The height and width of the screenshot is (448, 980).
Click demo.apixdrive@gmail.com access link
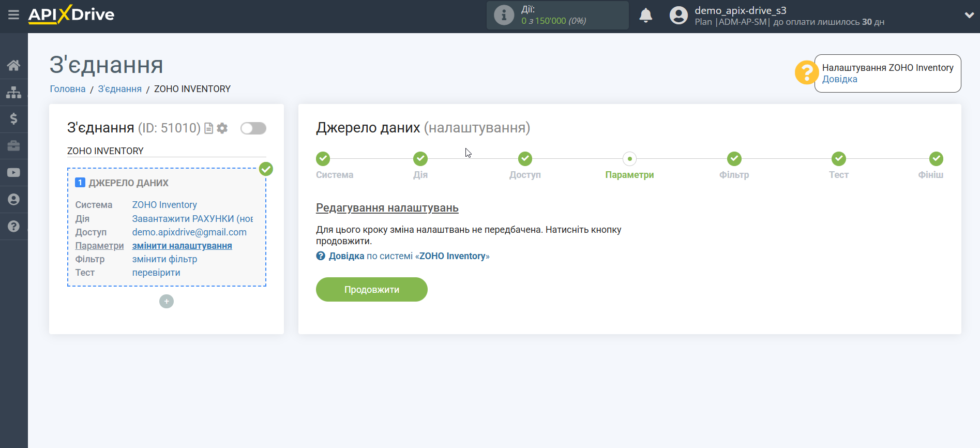click(x=189, y=232)
